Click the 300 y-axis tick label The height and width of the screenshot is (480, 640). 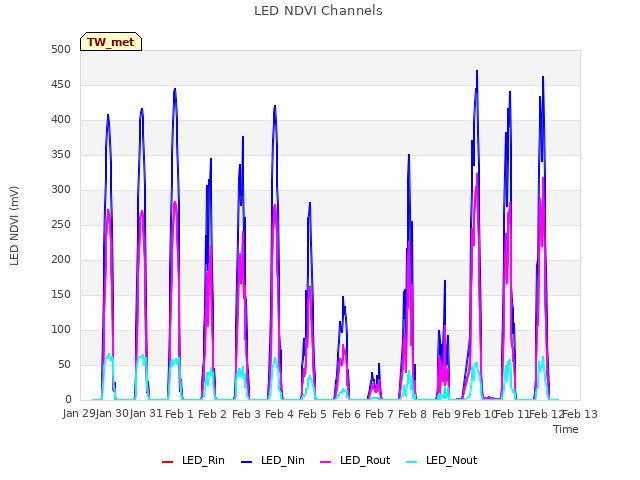pos(61,190)
